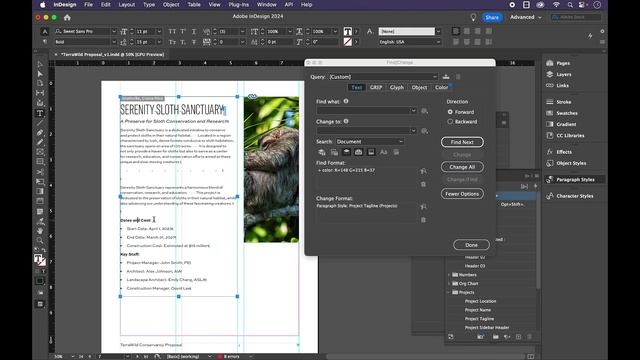This screenshot has width=640, height=360.
Task: Click the Home icon
Action: (67, 17)
